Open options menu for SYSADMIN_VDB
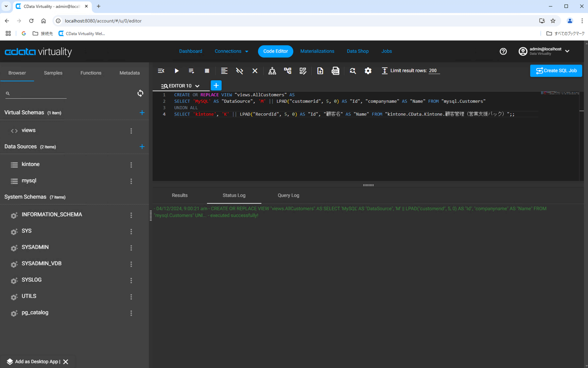The height and width of the screenshot is (368, 588). click(x=131, y=264)
